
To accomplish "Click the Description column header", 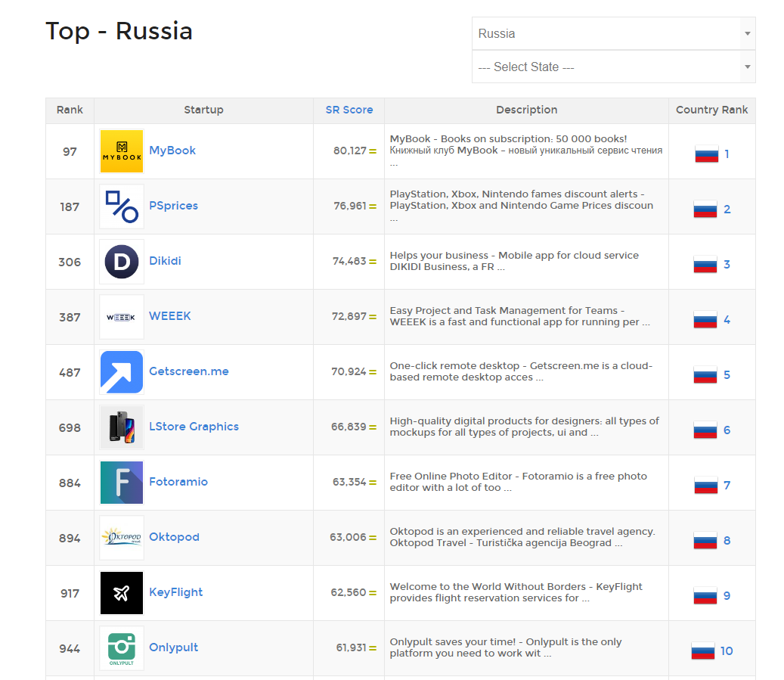I will pyautogui.click(x=526, y=110).
